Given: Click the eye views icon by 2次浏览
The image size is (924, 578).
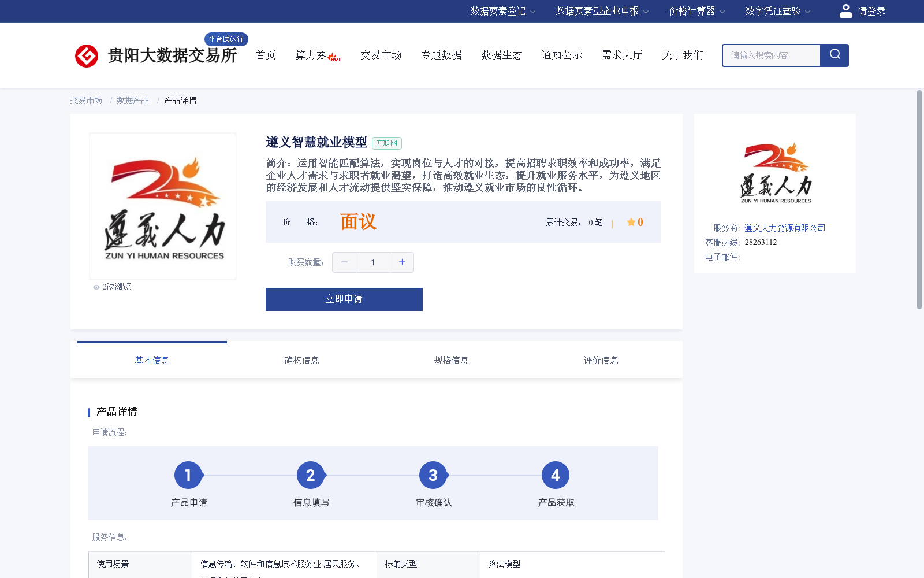Looking at the screenshot, I should [x=96, y=287].
